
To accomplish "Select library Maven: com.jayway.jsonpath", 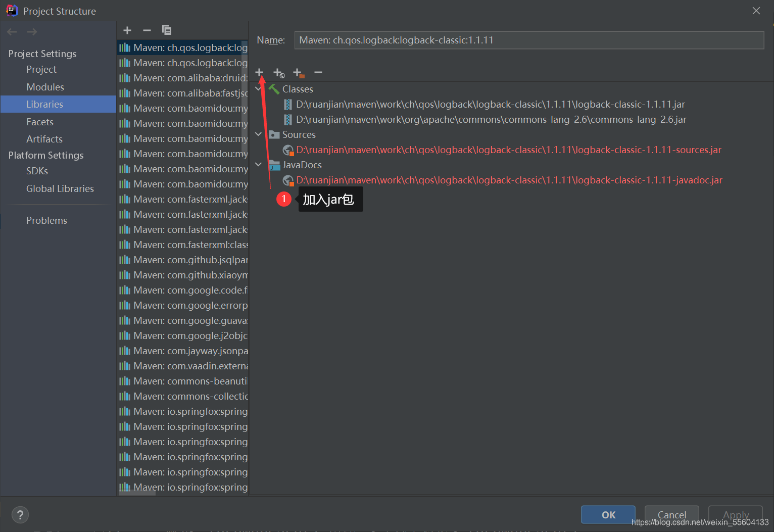I will (183, 351).
